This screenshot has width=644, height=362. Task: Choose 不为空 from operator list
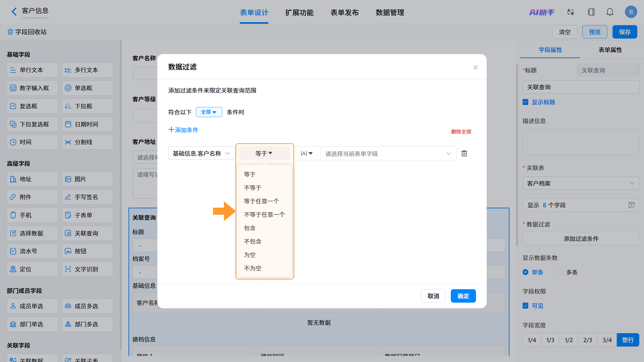[264, 268]
